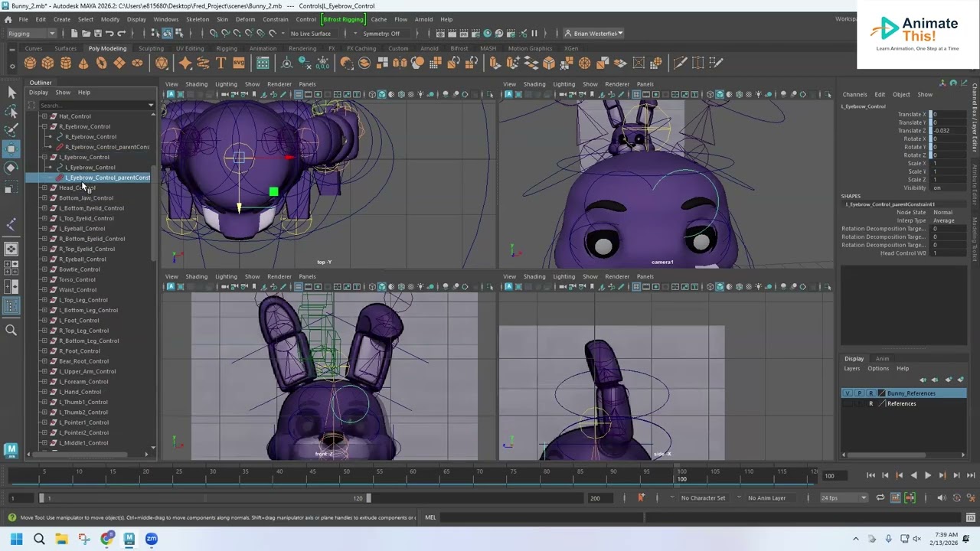The height and width of the screenshot is (551, 980).
Task: Open the 24 fps frame rate dropdown
Action: click(x=844, y=498)
